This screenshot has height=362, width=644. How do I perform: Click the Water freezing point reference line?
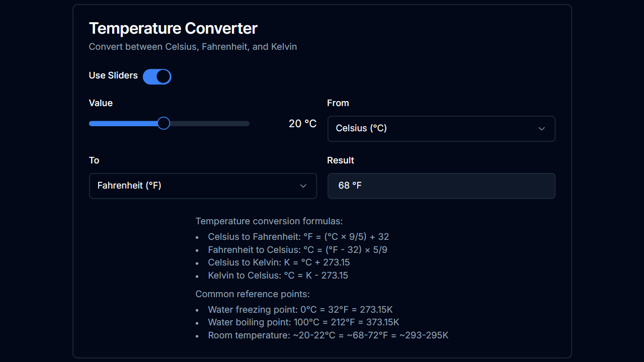pos(300,309)
